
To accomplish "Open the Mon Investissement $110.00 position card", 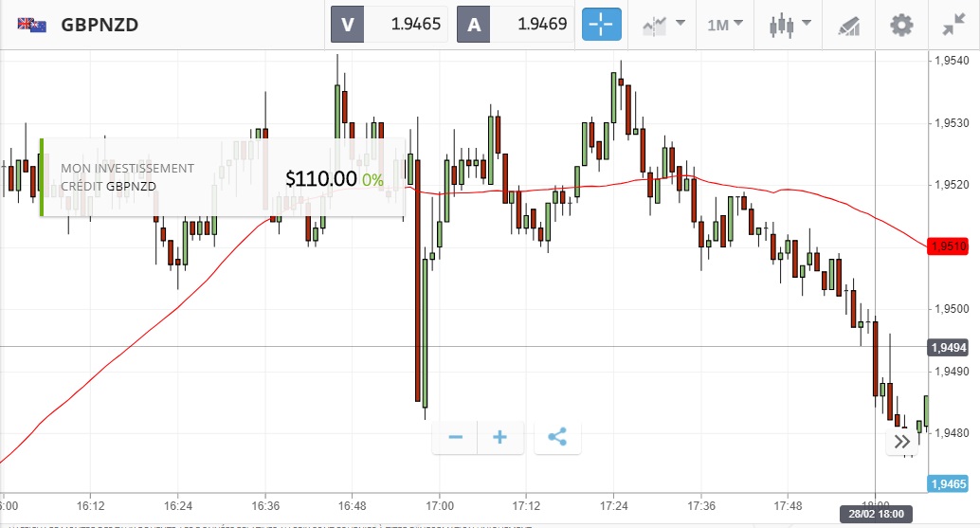I will (223, 177).
